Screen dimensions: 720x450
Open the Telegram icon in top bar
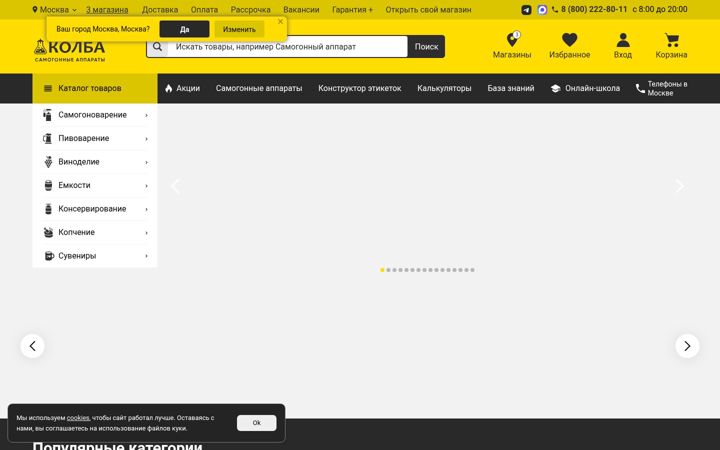[x=526, y=10]
